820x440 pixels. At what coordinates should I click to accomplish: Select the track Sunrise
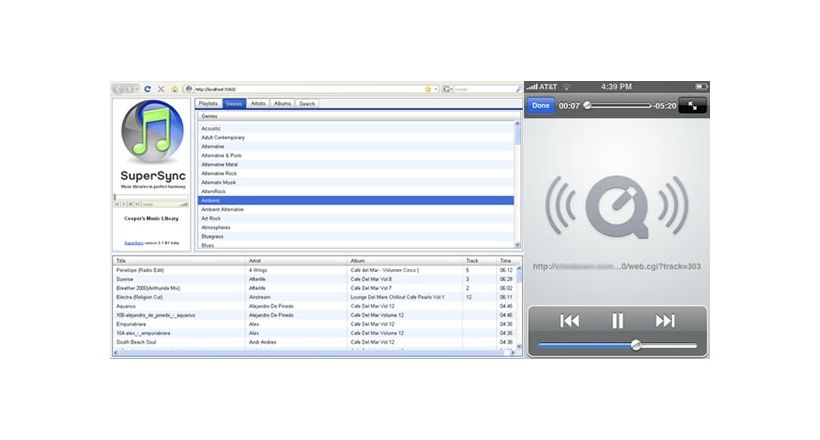pos(314,279)
